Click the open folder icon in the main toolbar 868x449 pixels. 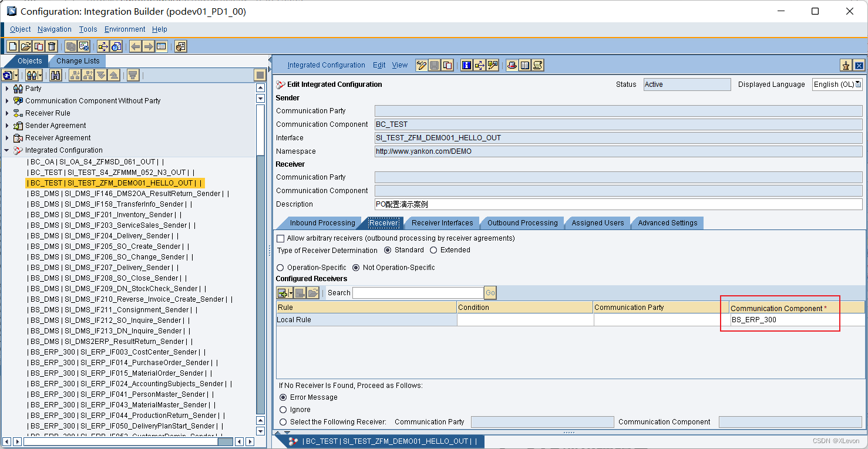(x=25, y=46)
